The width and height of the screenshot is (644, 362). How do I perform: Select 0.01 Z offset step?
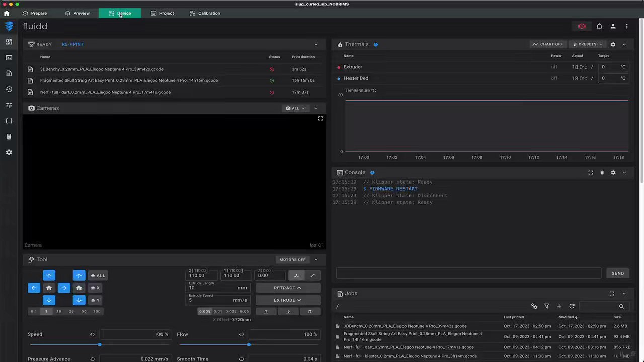pyautogui.click(x=218, y=311)
